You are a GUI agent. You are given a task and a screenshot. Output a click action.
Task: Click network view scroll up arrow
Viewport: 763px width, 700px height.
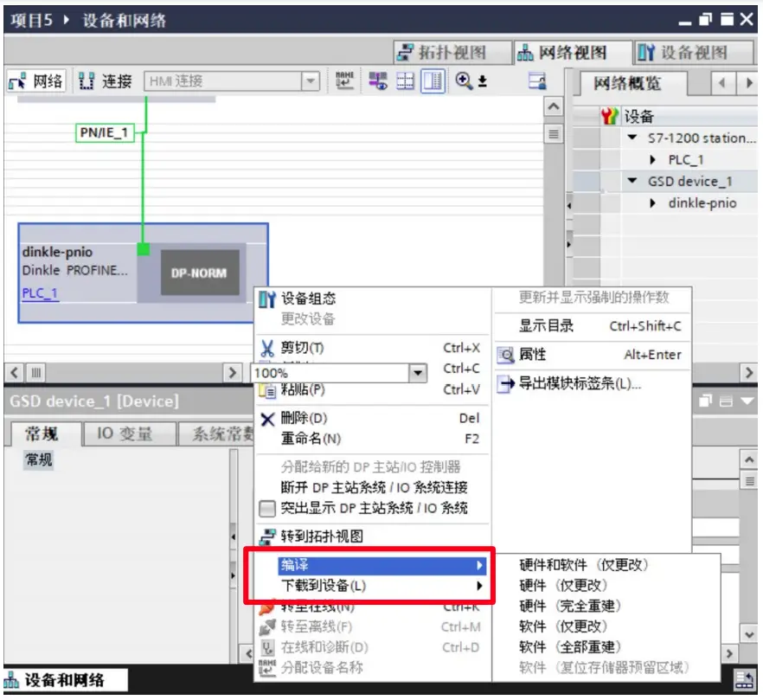pyautogui.click(x=554, y=106)
